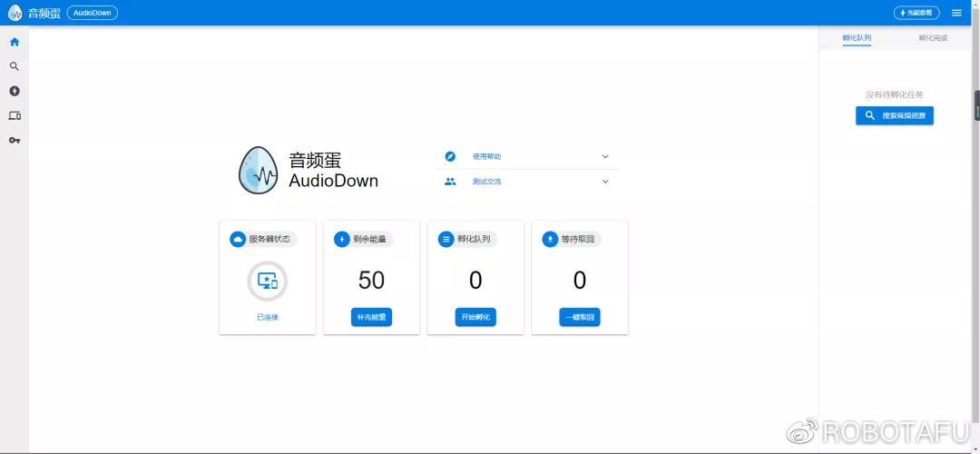Click the list icon on 孵化队列 card
Screen dimensions: 980x454
[x=446, y=239]
